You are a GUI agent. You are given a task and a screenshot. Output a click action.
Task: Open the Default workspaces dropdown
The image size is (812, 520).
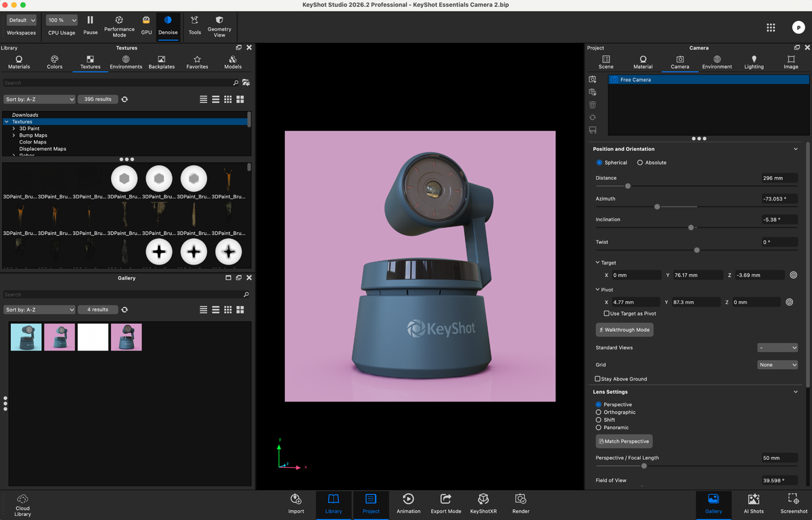coord(22,20)
